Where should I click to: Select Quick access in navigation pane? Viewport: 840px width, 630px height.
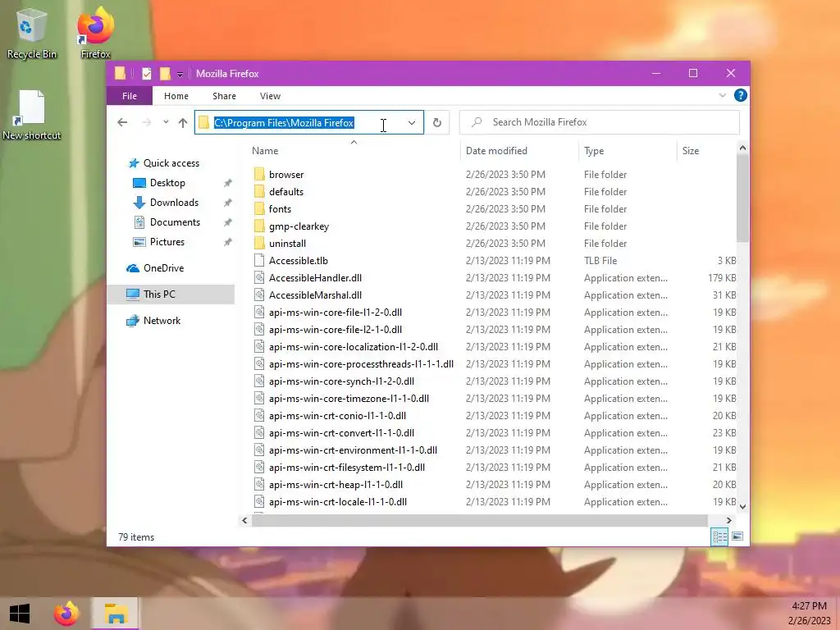tap(163, 163)
